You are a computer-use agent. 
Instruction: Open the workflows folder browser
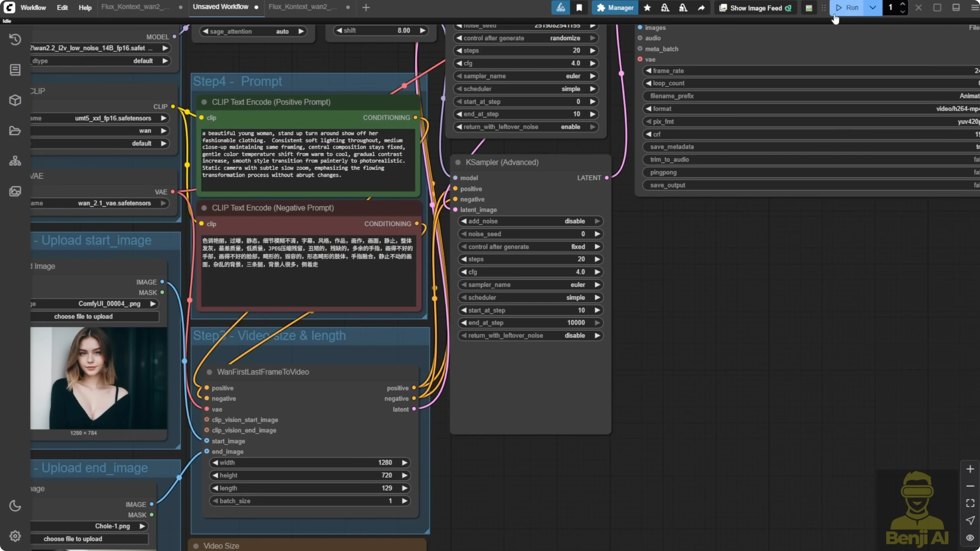pyautogui.click(x=15, y=130)
